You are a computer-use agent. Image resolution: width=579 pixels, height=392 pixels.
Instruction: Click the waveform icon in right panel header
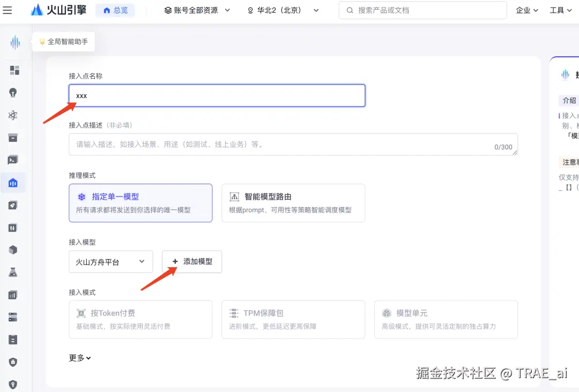coord(566,74)
